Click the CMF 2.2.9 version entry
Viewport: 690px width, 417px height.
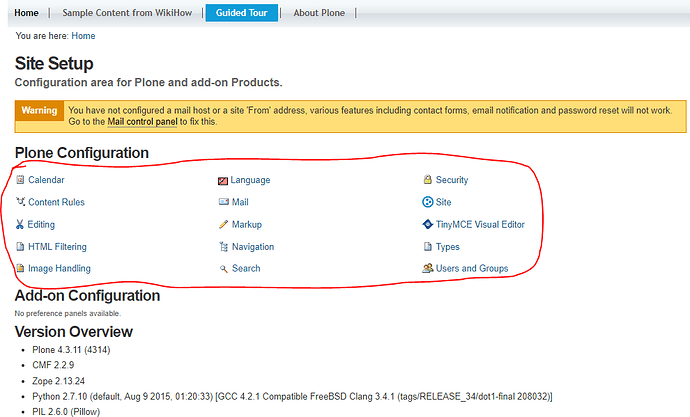tap(53, 365)
